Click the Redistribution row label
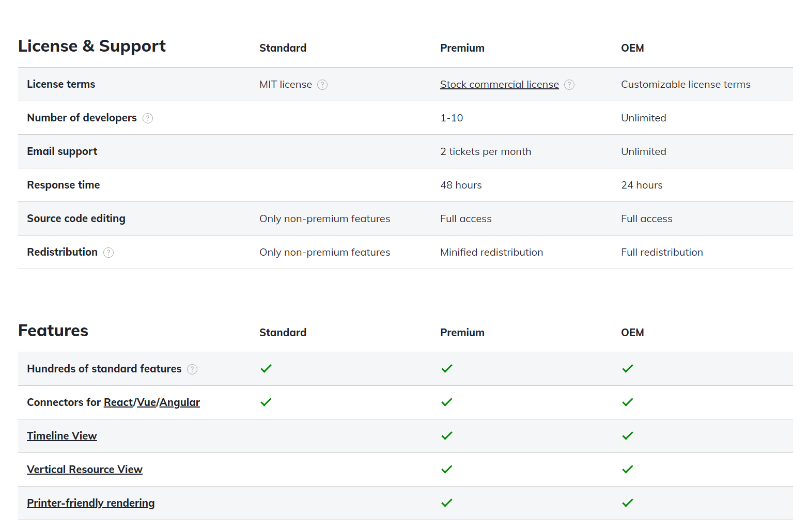 click(x=62, y=252)
